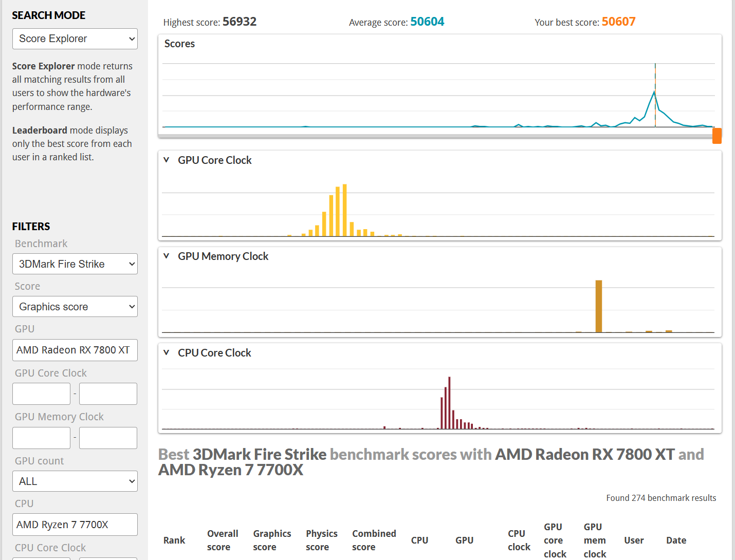The image size is (735, 560).
Task: Open the Benchmark 3DMark Fire Strike dropdown
Action: point(75,264)
